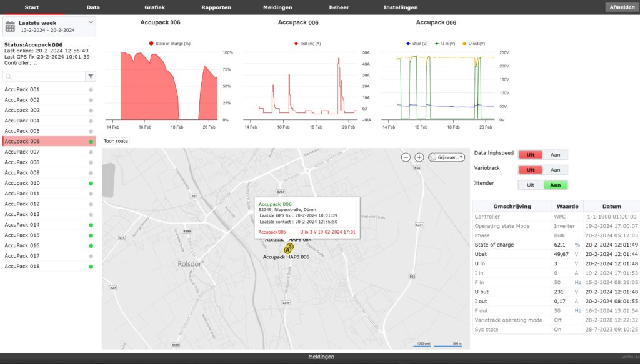Set Xtender to Uit
Screen dimensions: 640x364
coord(531,185)
